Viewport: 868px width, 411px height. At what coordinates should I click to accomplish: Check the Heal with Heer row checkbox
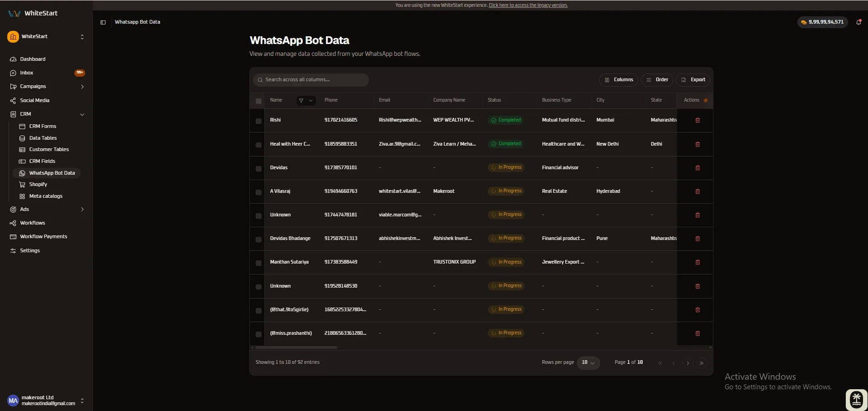click(258, 145)
